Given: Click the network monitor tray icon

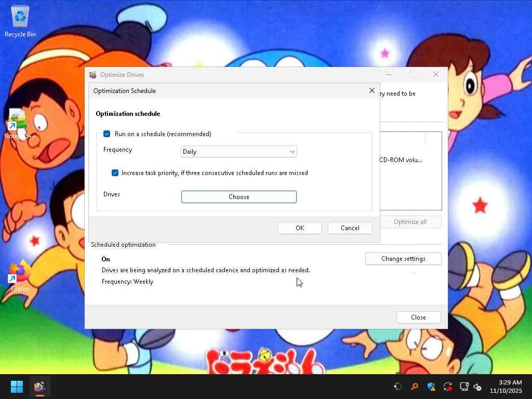Looking at the screenshot, I should coord(464,387).
